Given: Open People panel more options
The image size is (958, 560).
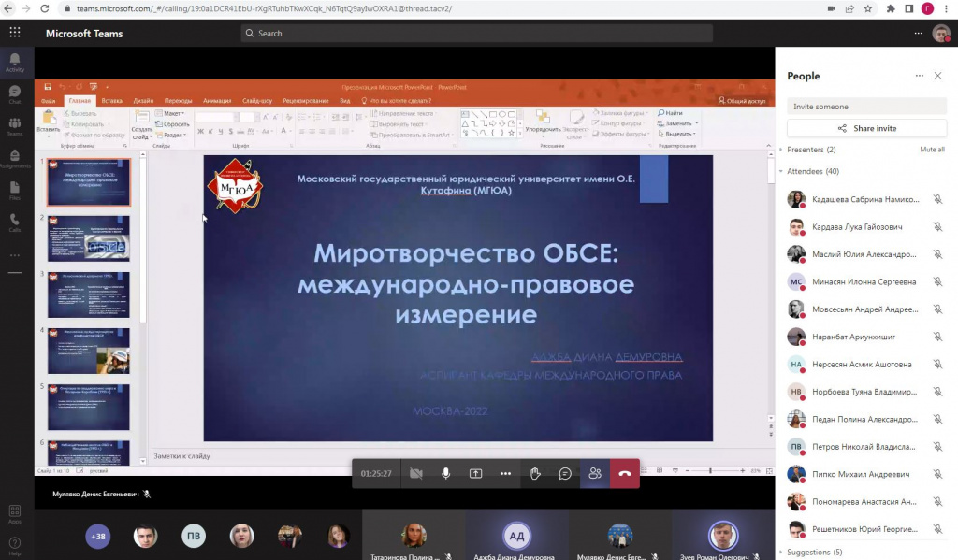Looking at the screenshot, I should pos(920,76).
